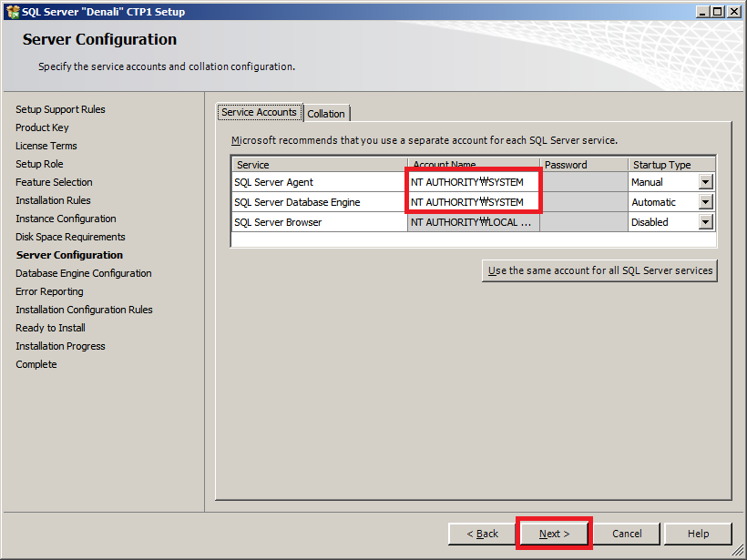Screen dimensions: 747x560
Task: Click Instance Configuration in the step list
Action: coord(66,219)
